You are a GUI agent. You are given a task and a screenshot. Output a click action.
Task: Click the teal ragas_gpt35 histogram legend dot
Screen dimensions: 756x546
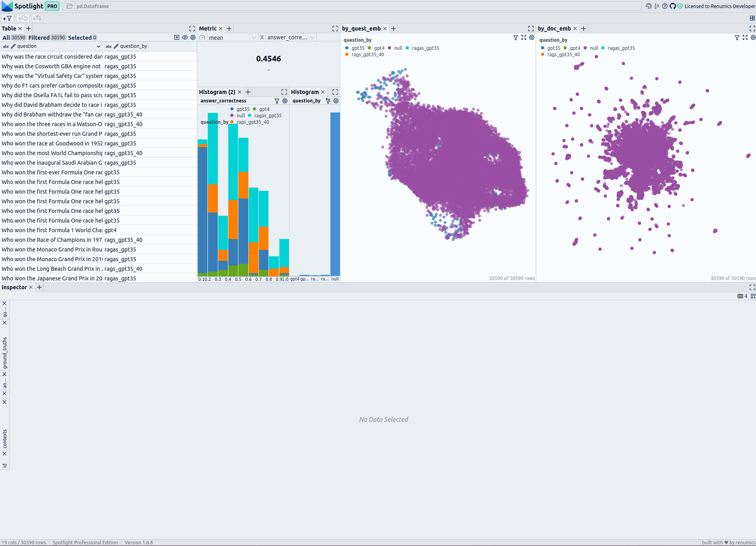(x=250, y=115)
